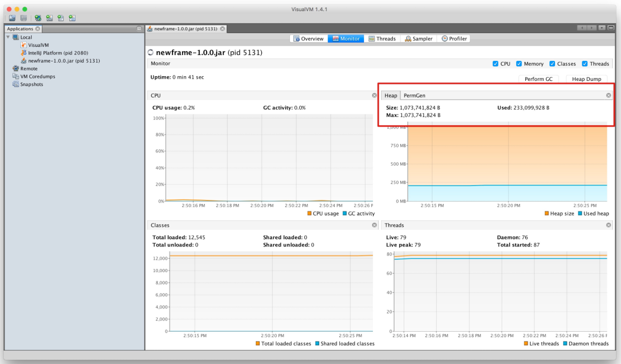Click Add Application Snapshot toolbar icon
This screenshot has width=621, height=364.
72,18
